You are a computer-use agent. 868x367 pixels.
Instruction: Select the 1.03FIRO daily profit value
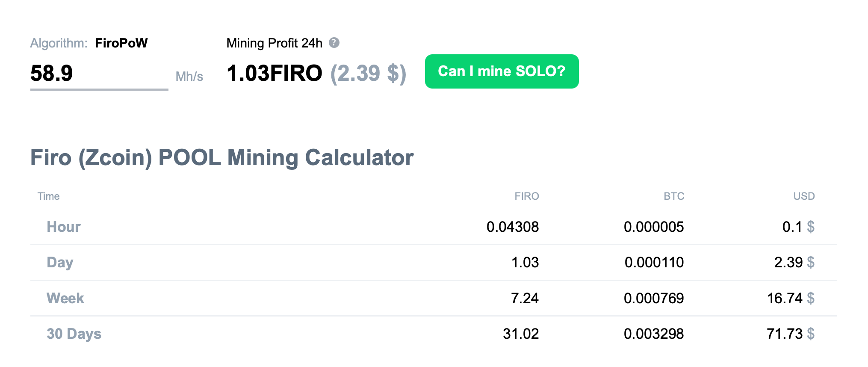point(274,73)
